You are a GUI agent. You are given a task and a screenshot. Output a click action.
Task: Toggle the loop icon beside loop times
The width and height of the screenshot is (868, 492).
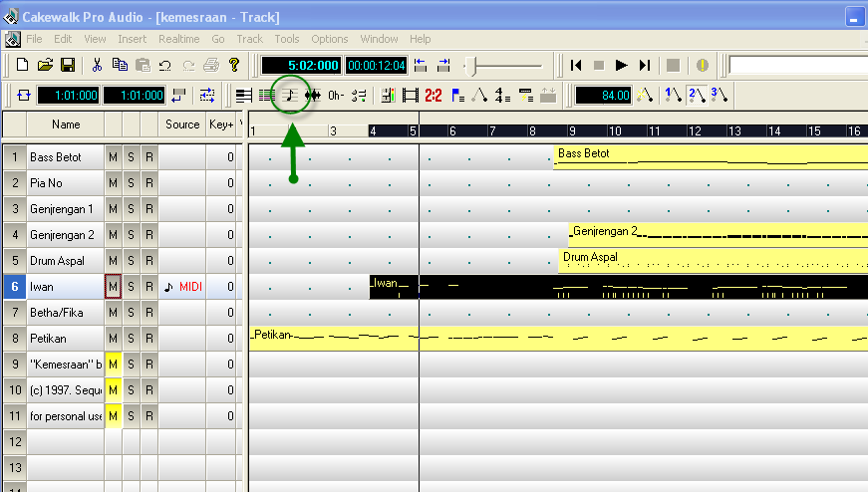click(24, 96)
